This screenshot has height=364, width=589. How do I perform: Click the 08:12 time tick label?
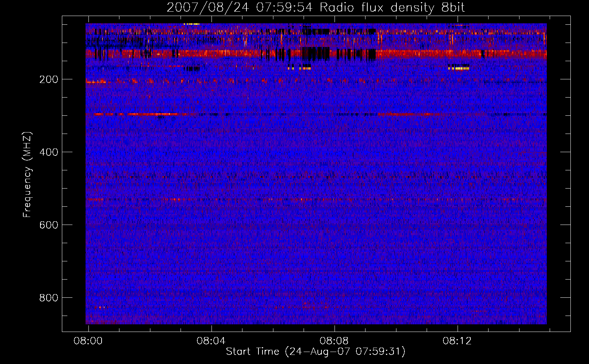click(457, 341)
